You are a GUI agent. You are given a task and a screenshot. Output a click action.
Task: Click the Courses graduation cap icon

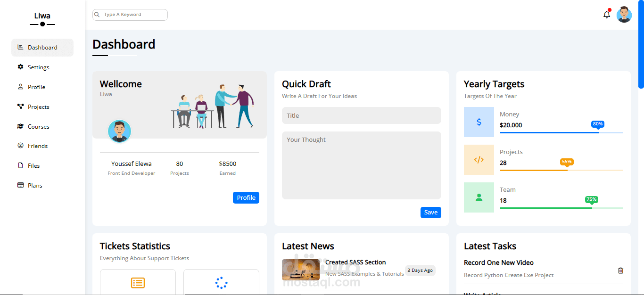tap(20, 126)
